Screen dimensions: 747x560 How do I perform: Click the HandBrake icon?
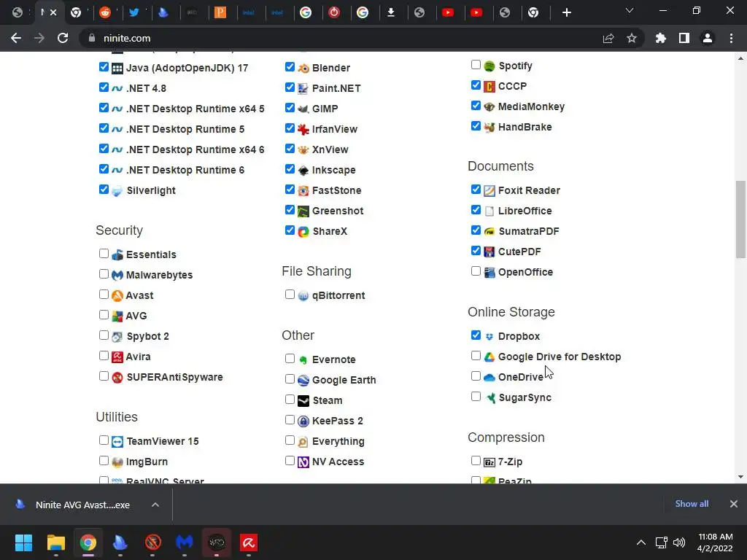click(x=489, y=128)
